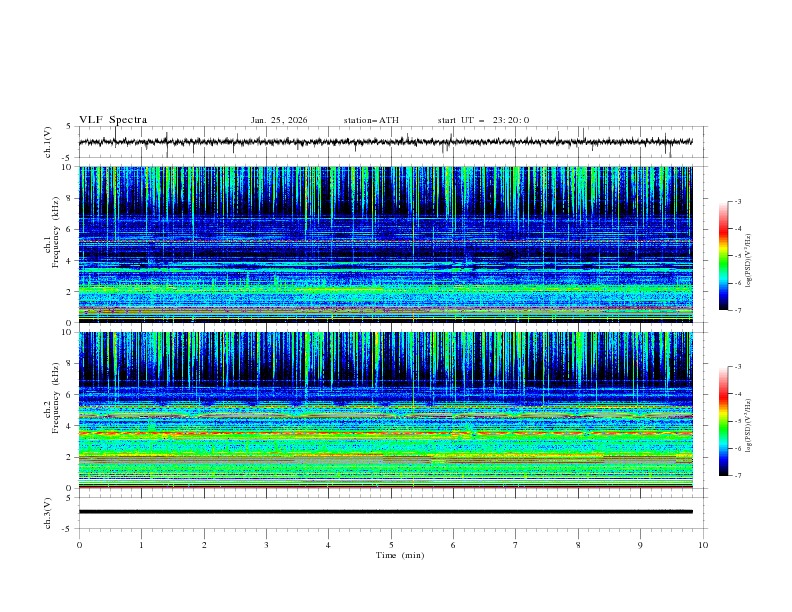
Task: Click time axis tick label "3"
Action: pos(266,545)
